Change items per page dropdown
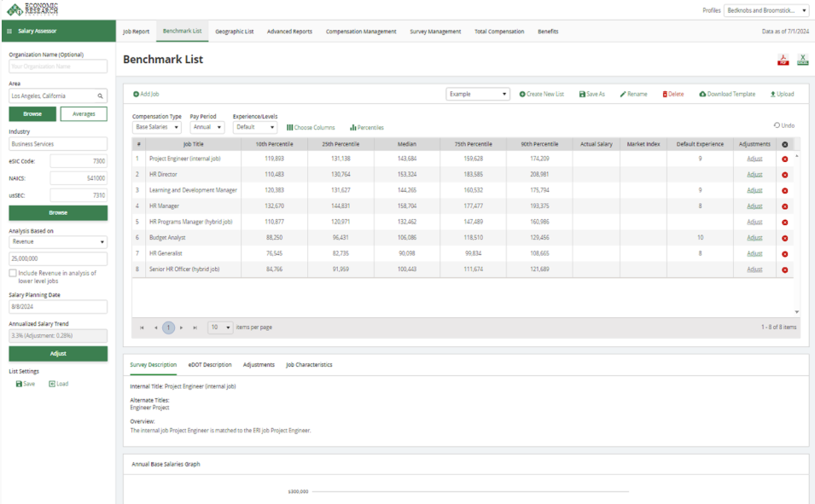Screen dimensions: 815x504 [220, 327]
